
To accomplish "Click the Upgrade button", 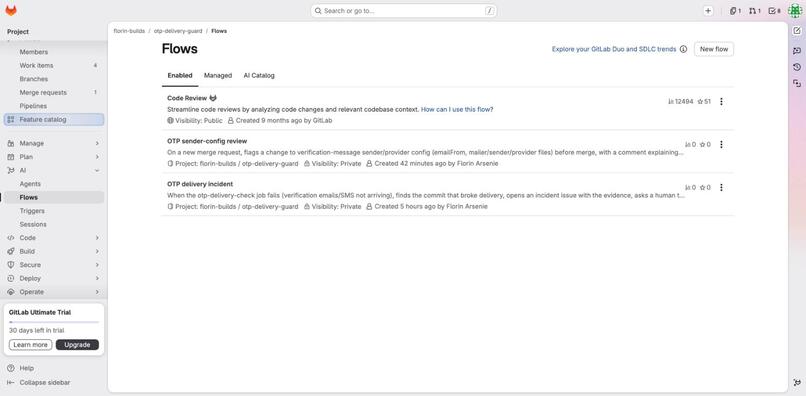I will [77, 345].
